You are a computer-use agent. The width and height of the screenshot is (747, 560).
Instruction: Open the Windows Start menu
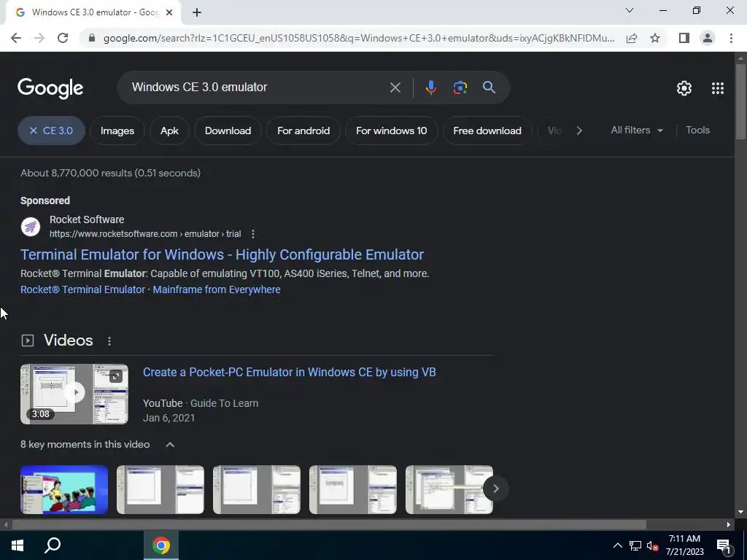[18, 545]
